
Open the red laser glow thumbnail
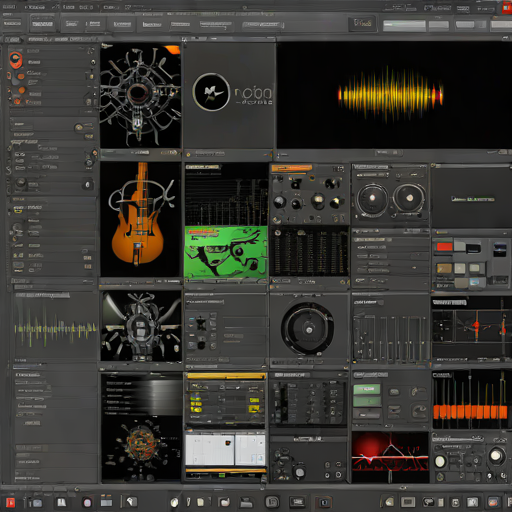tap(390, 457)
